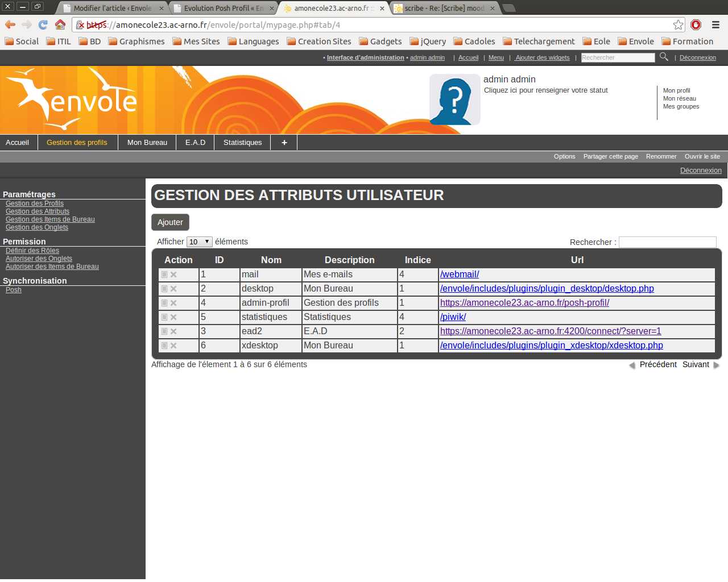Edit the statistiques attribute row
Image resolution: width=728 pixels, height=582 pixels.
[164, 317]
